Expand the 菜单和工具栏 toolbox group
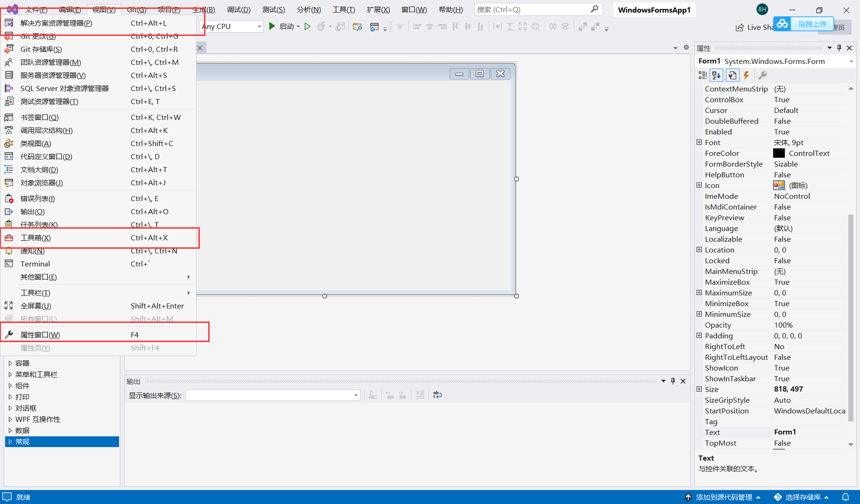Image resolution: width=860 pixels, height=504 pixels. pos(10,374)
